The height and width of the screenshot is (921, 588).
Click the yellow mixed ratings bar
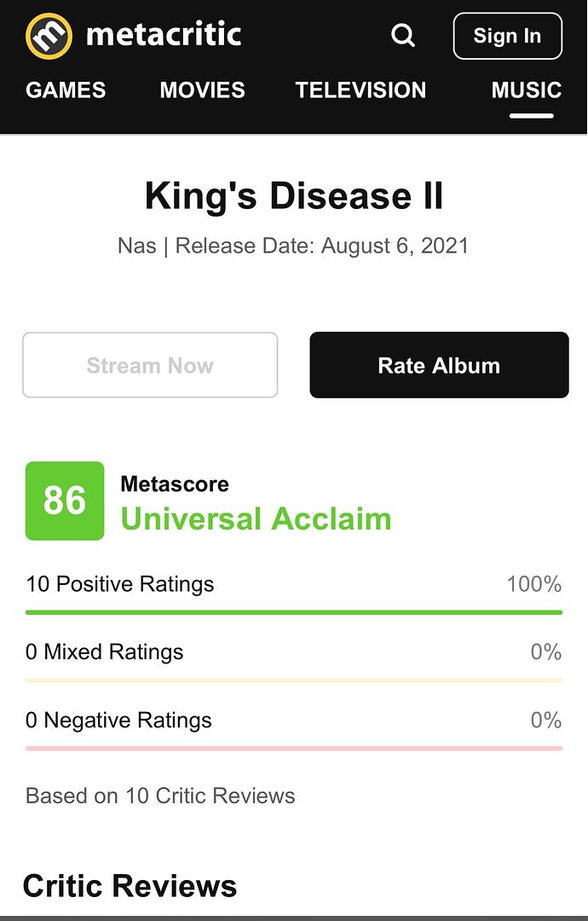[x=293, y=681]
